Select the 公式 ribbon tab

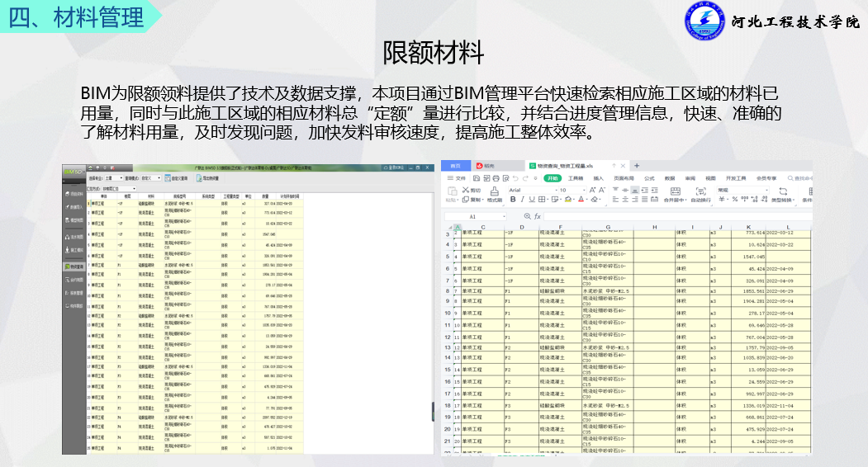tap(649, 178)
